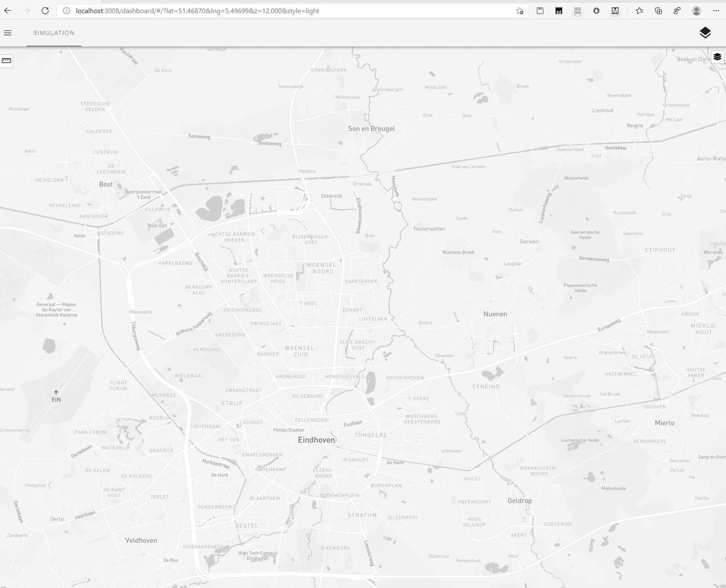This screenshot has height=588, width=726.
Task: Click the High Tech Campus Eindhoven label
Action: (257, 556)
